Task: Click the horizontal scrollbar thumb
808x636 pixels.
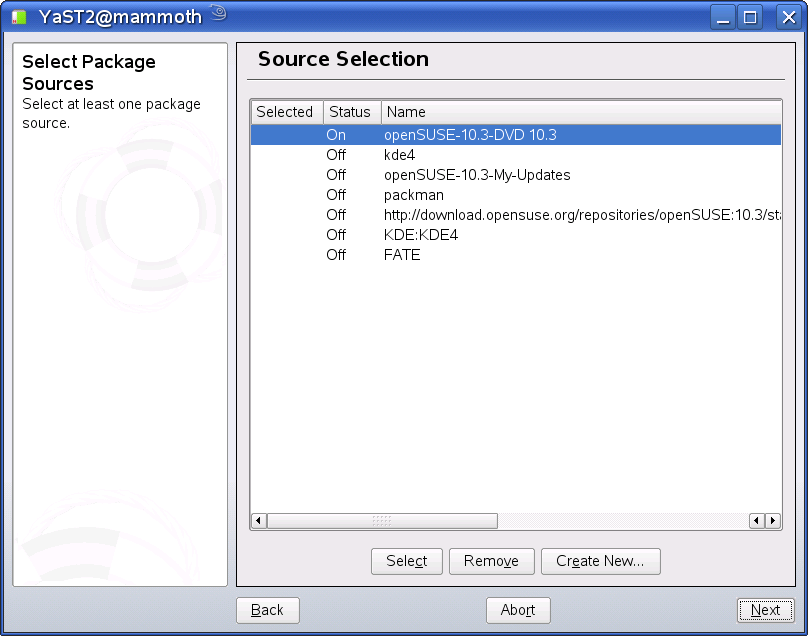Action: [x=382, y=521]
